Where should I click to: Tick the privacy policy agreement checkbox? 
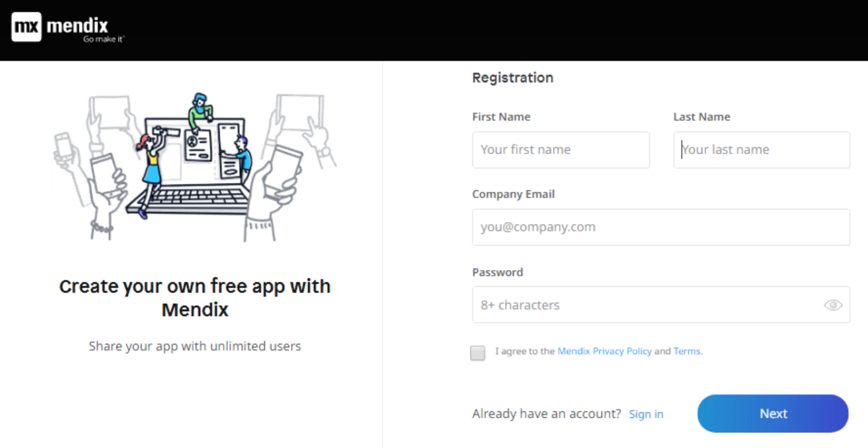click(478, 353)
